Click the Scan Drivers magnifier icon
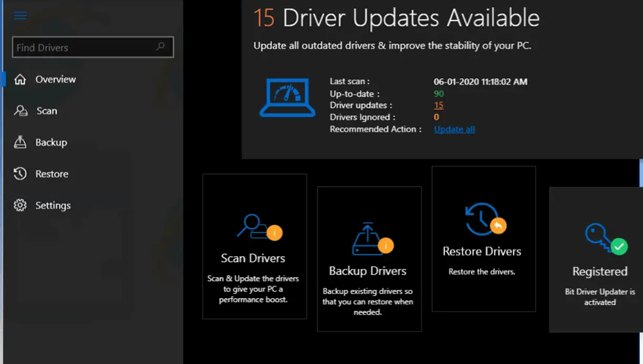 [260, 227]
